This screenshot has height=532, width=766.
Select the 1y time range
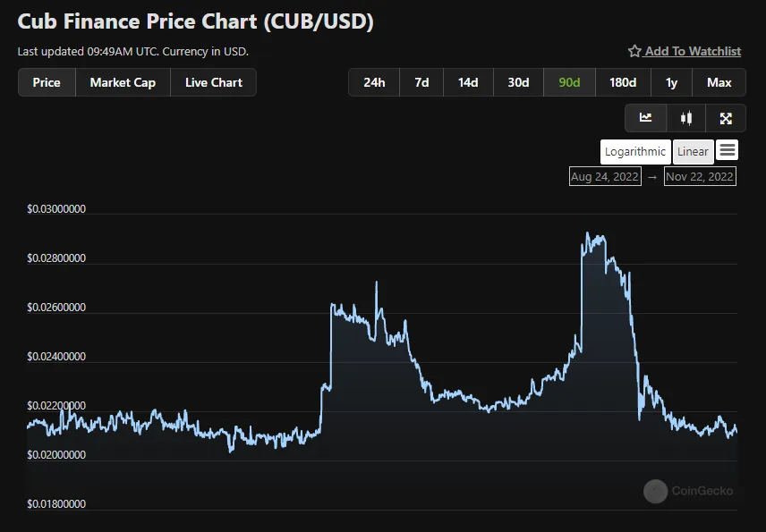click(x=671, y=82)
